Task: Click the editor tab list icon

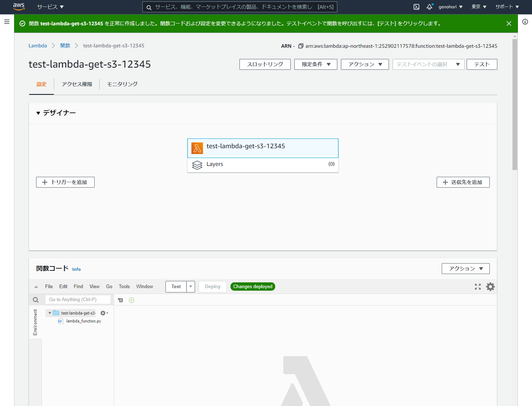Action: pyautogui.click(x=121, y=300)
